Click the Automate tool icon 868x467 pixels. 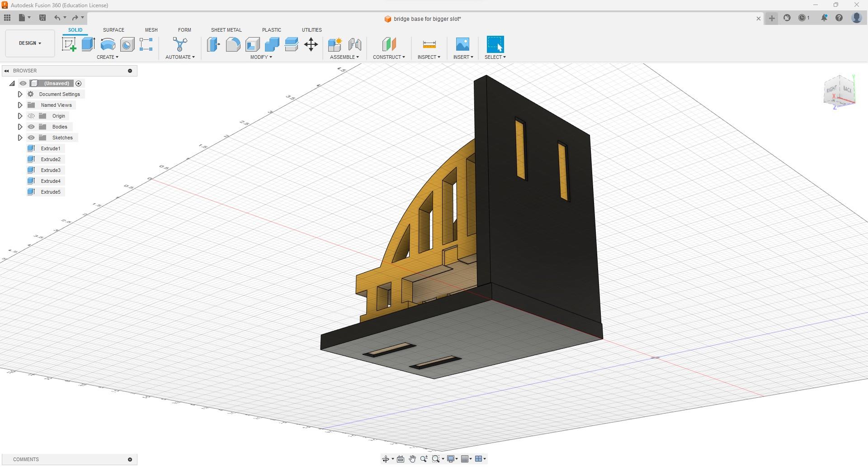180,44
